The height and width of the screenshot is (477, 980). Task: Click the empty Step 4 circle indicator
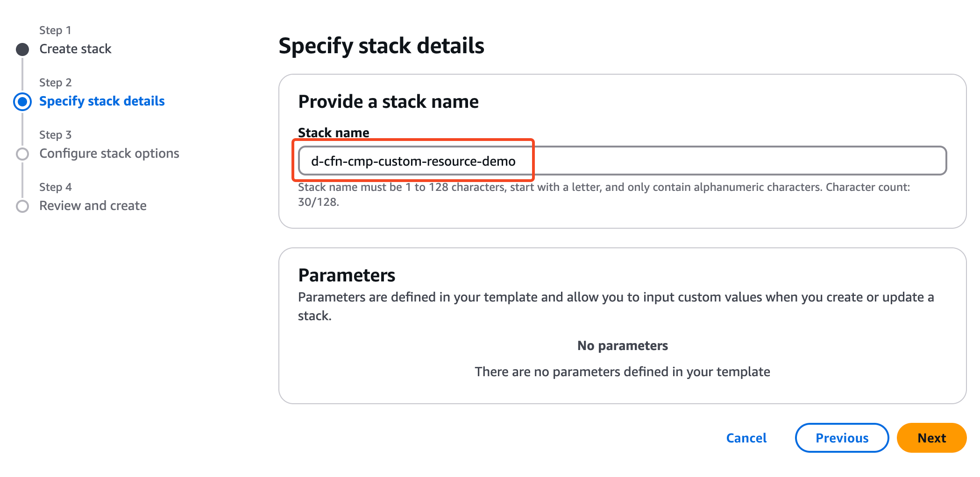pos(22,206)
